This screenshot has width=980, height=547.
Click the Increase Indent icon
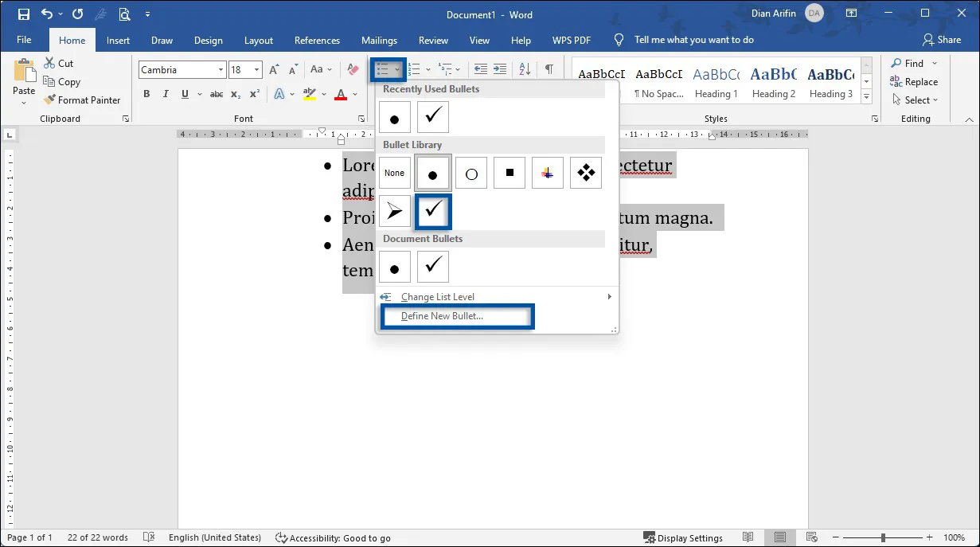pos(499,70)
